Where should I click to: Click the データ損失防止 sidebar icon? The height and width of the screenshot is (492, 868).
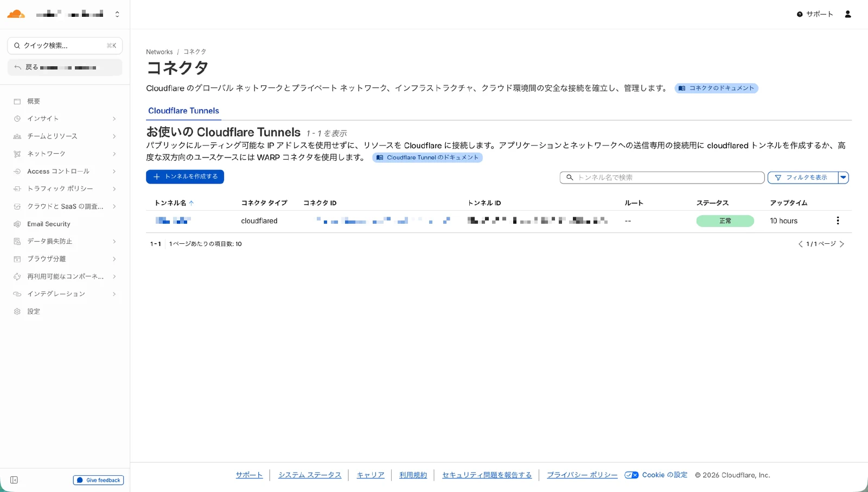(17, 241)
